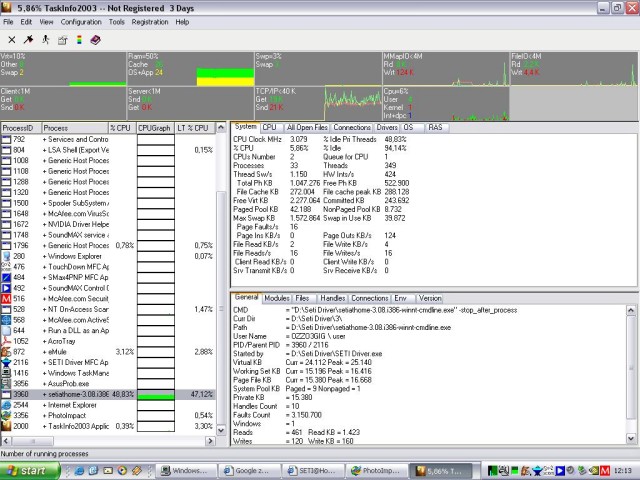Switch to the SETI@Ho... taskbar window

(313, 471)
